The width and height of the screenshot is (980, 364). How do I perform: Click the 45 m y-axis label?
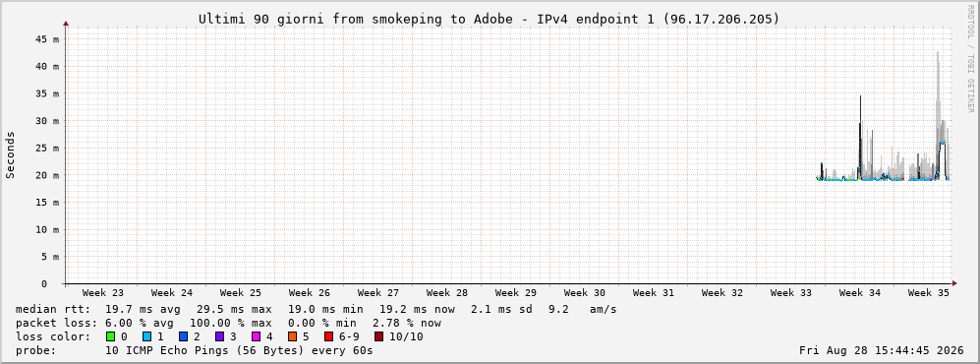(47, 38)
